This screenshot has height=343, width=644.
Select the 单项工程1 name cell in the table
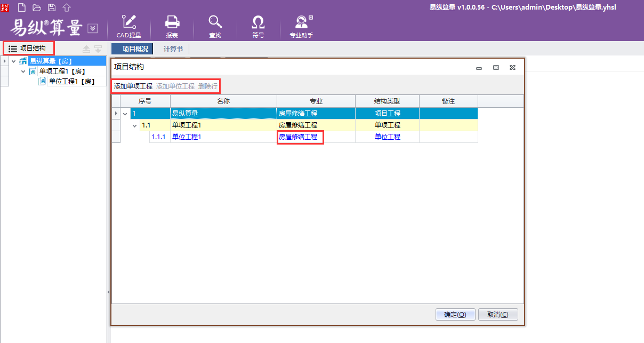coord(223,125)
